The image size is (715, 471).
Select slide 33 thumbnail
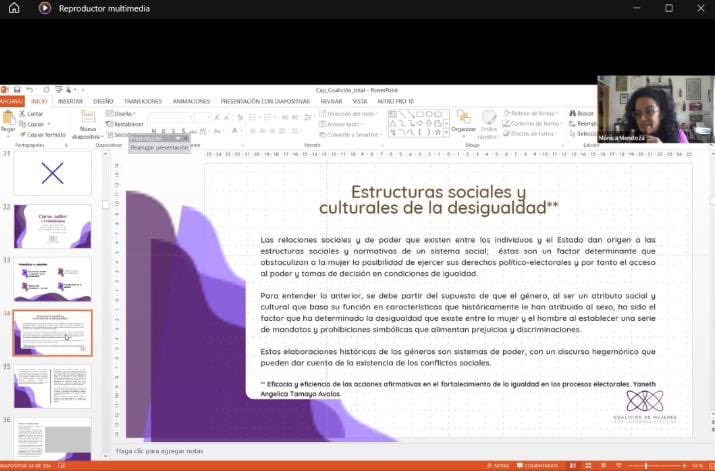52,279
